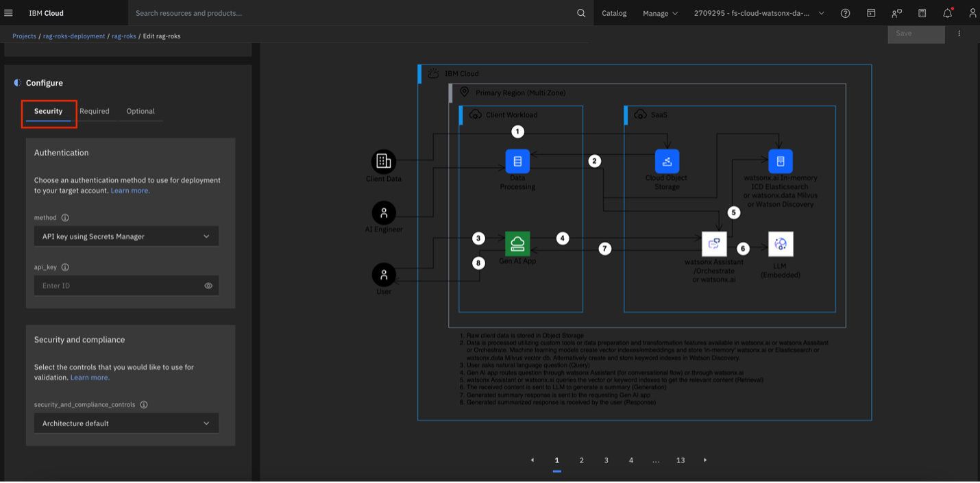The image size is (980, 483).
Task: Open the hamburger navigation menu
Action: point(9,13)
